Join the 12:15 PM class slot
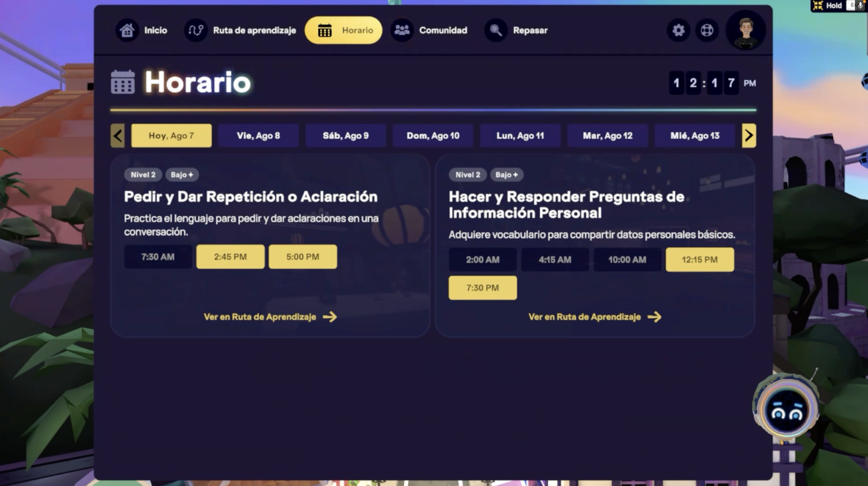This screenshot has width=868, height=486. (x=699, y=259)
